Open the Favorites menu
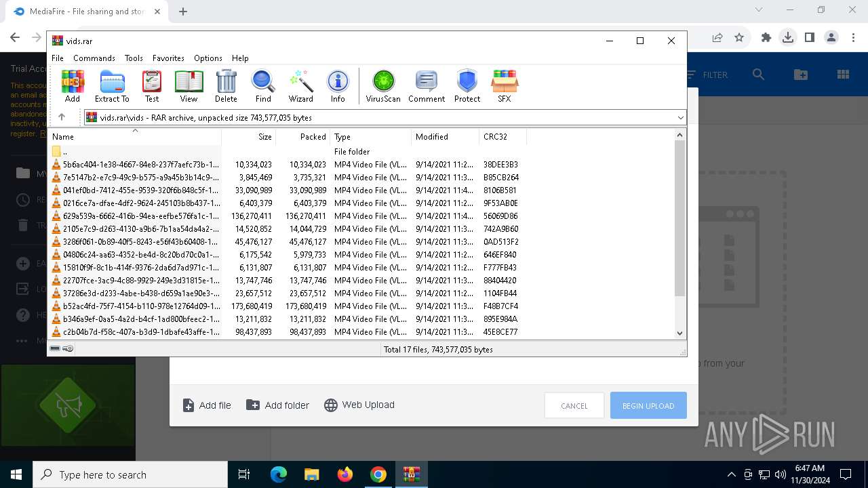This screenshot has width=868, height=488. point(168,58)
